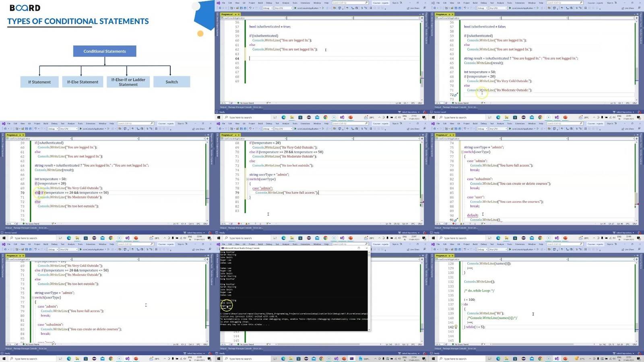Click bookmark icon in 'default:' case frame toolbar

click(x=585, y=129)
